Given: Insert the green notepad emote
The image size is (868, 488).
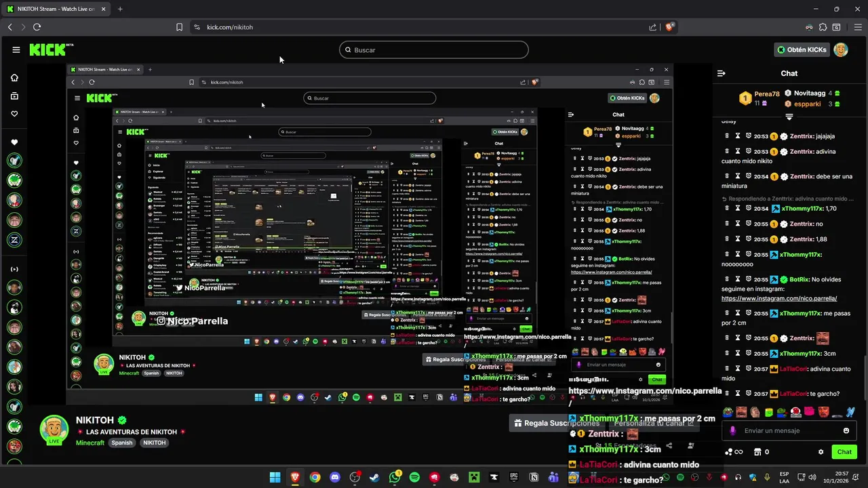Looking at the screenshot, I should point(769,412).
